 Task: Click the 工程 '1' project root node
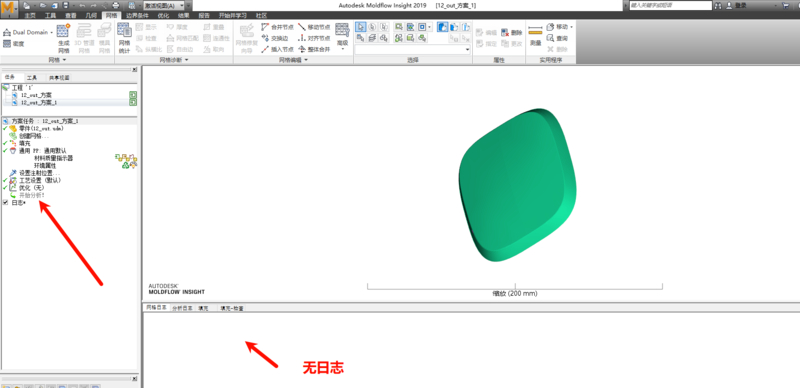18,88
